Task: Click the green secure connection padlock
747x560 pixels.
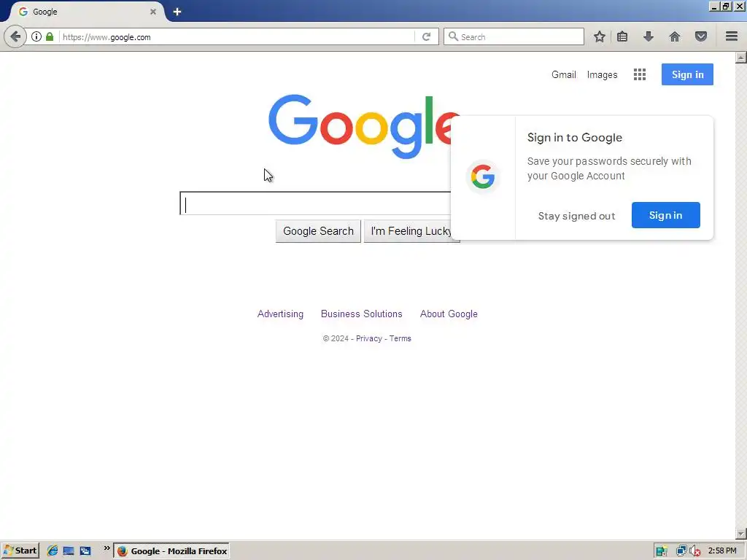Action: [50, 36]
